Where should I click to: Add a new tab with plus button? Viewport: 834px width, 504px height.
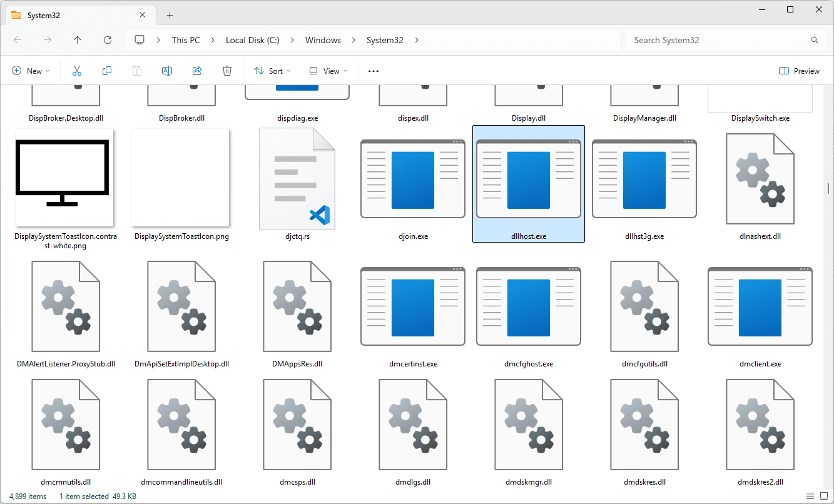(x=170, y=16)
